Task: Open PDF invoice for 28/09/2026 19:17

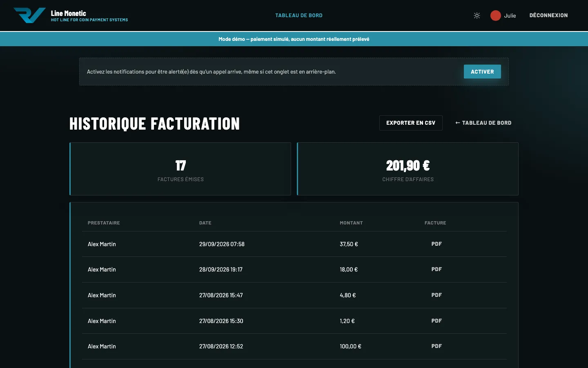Action: point(437,269)
